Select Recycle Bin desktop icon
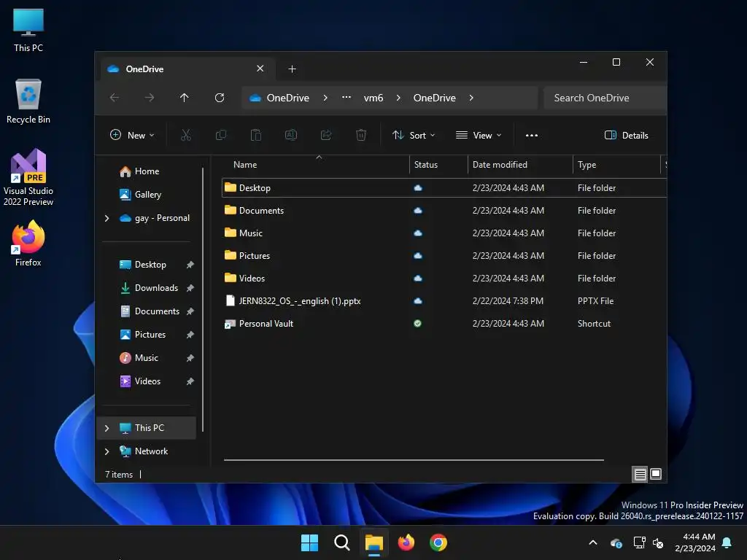 28,101
